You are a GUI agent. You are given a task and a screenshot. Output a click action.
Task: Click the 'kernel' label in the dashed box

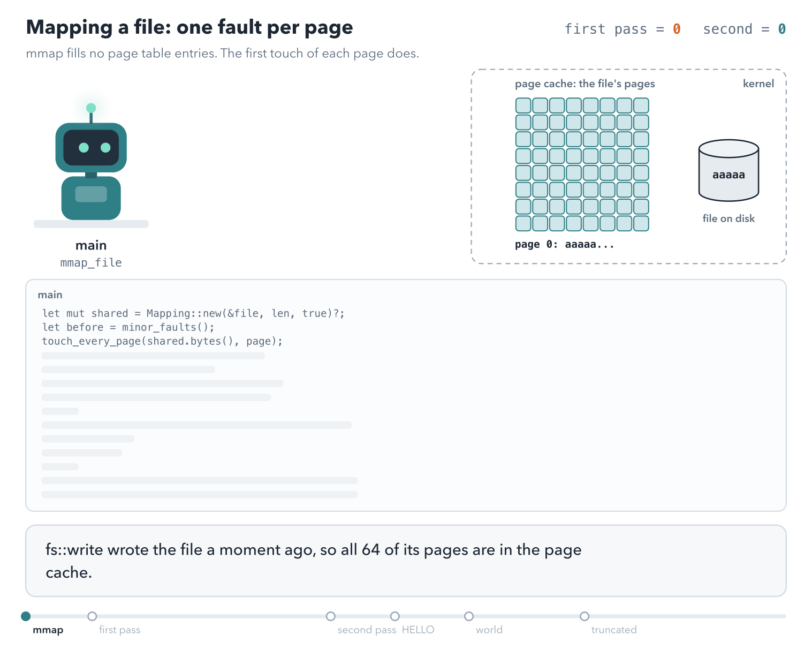[758, 84]
